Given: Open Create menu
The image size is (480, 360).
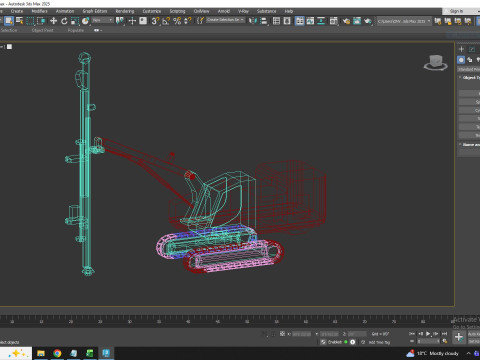Looking at the screenshot, I should coord(17,11).
